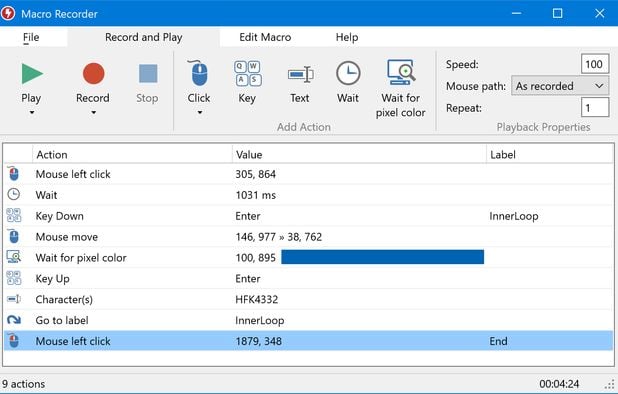618x394 pixels.
Task: Click the monitor icon of Wait for pixel color row
Action: [14, 257]
